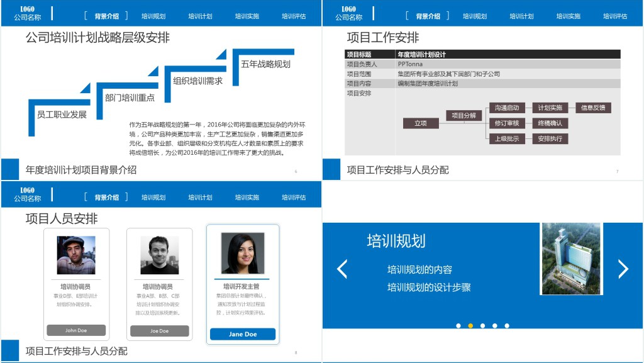Click the 培训开发主管 woman's portrait photo

tap(243, 254)
